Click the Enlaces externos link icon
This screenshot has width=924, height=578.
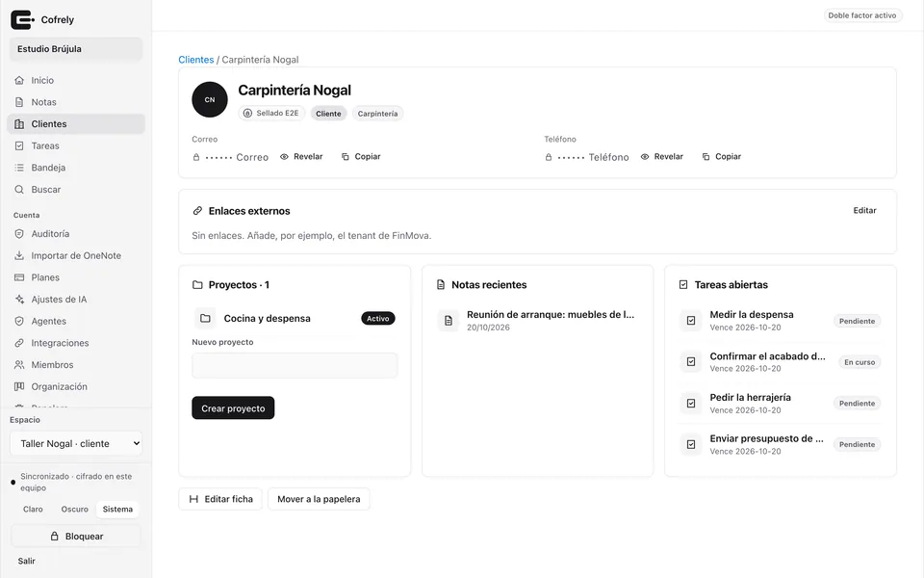[197, 211]
